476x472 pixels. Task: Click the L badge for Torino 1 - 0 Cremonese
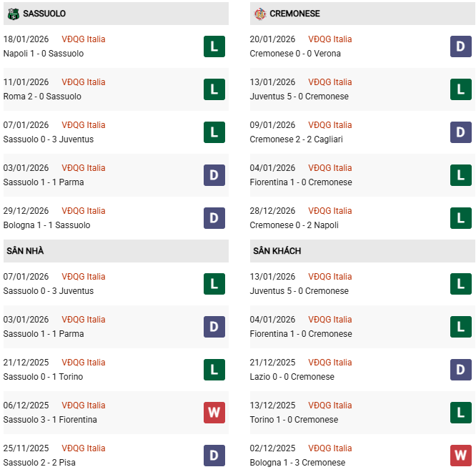click(460, 413)
